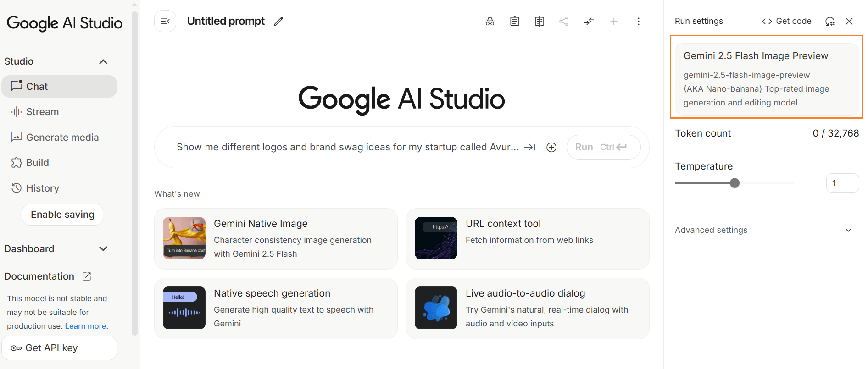
Task: Click the reset settings icon beside Get code
Action: [830, 21]
